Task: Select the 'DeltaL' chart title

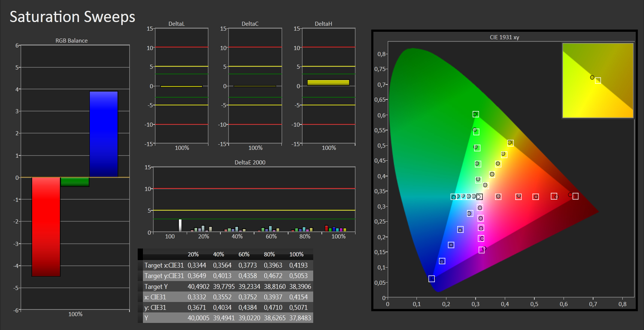Action: click(177, 24)
